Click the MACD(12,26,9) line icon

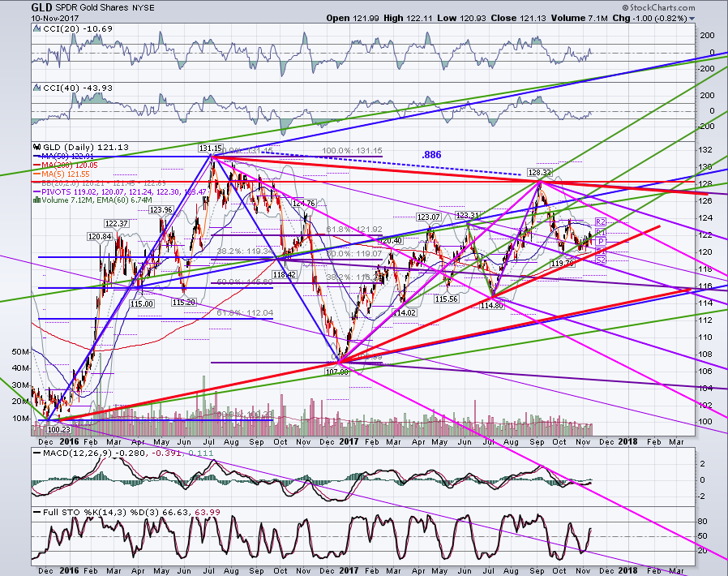coord(36,453)
